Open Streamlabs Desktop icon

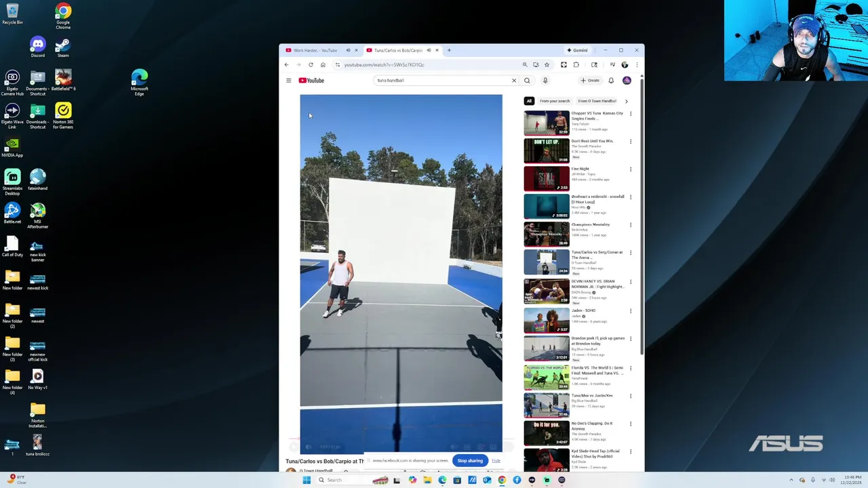12,182
